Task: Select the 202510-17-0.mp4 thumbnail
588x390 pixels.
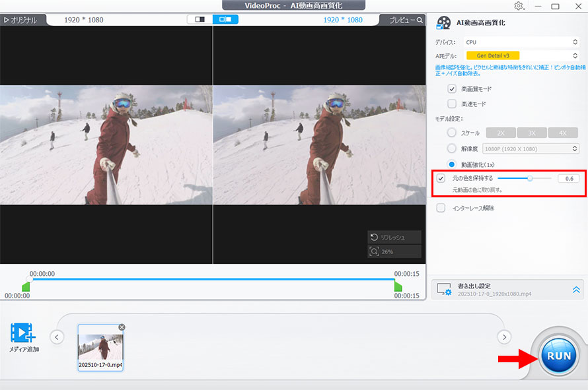Action: tap(100, 348)
